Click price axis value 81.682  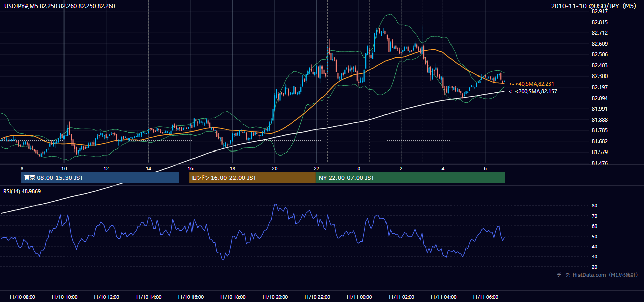[599, 141]
